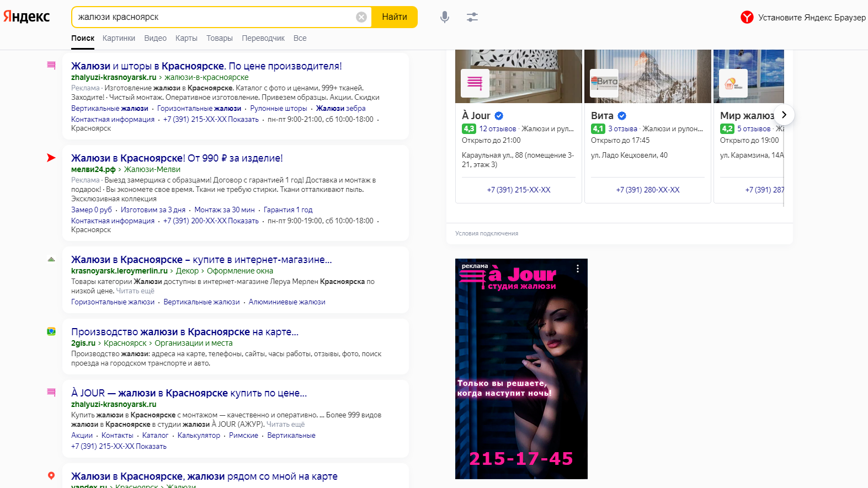Click the 2gis favicon

[51, 331]
